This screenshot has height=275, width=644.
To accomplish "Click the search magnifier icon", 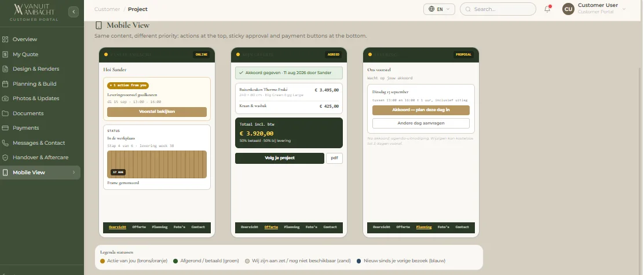I will tap(468, 9).
